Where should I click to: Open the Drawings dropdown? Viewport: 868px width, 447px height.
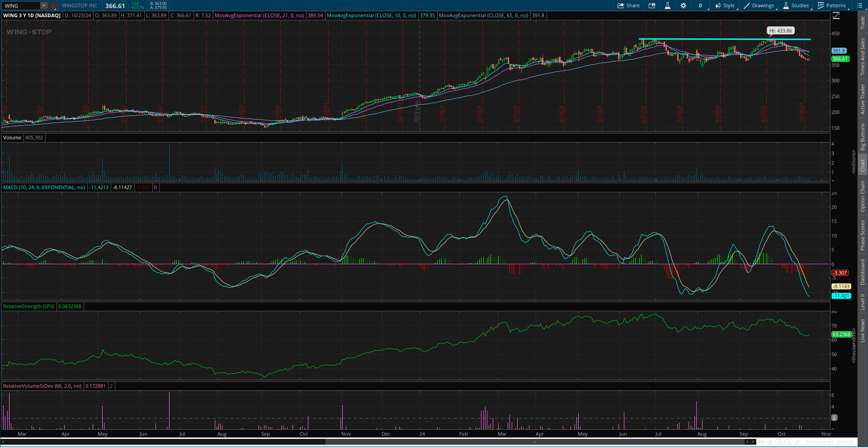click(759, 5)
